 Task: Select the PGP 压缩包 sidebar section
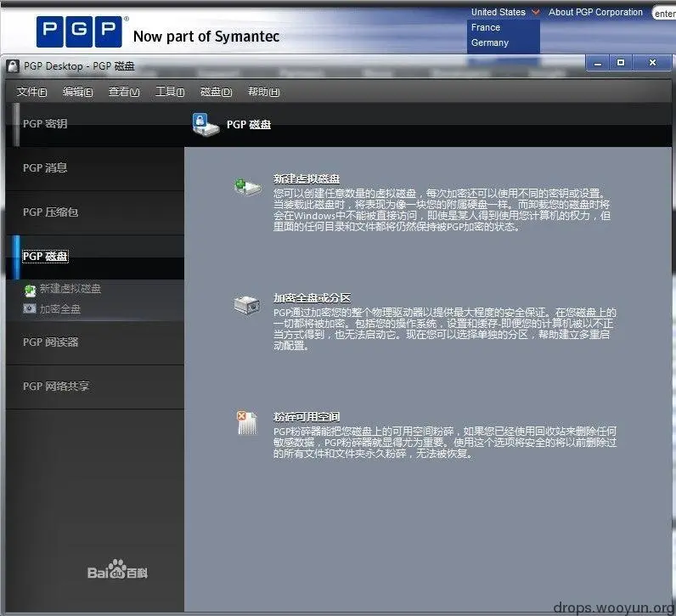(95, 212)
